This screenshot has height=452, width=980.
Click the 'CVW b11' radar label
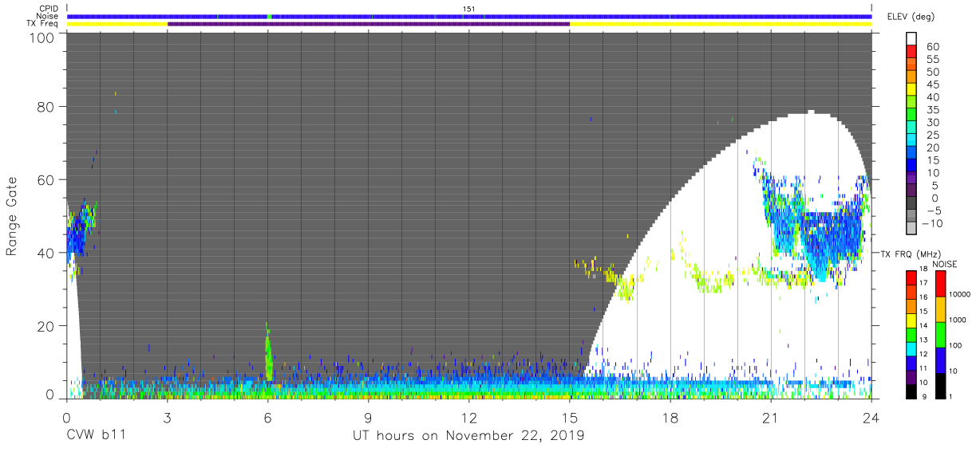point(96,436)
